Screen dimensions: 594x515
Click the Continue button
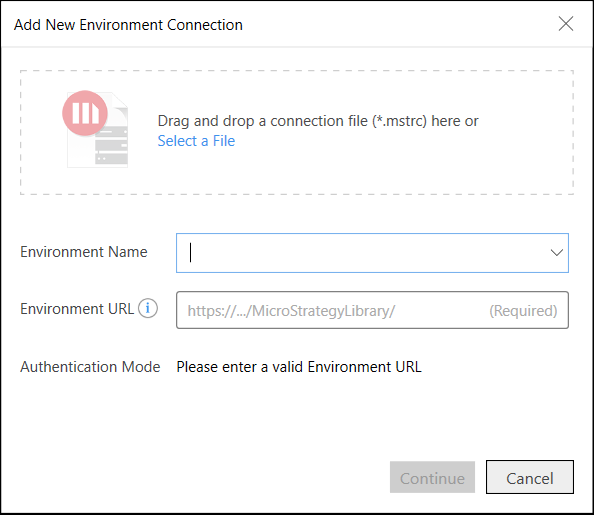click(432, 477)
